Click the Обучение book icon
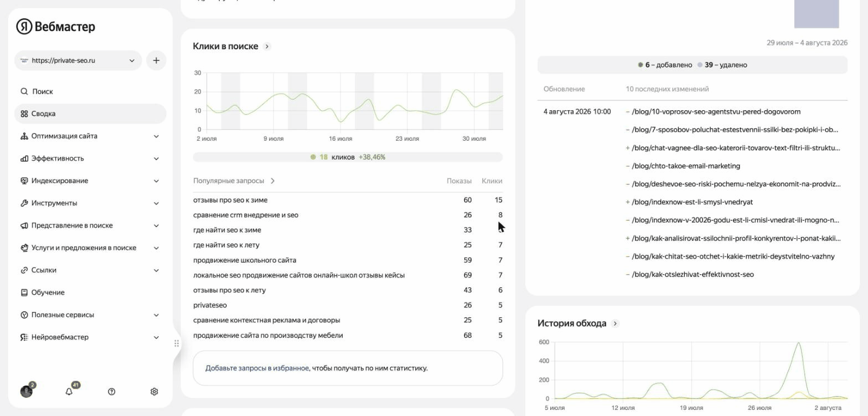The width and height of the screenshot is (868, 416). [24, 292]
